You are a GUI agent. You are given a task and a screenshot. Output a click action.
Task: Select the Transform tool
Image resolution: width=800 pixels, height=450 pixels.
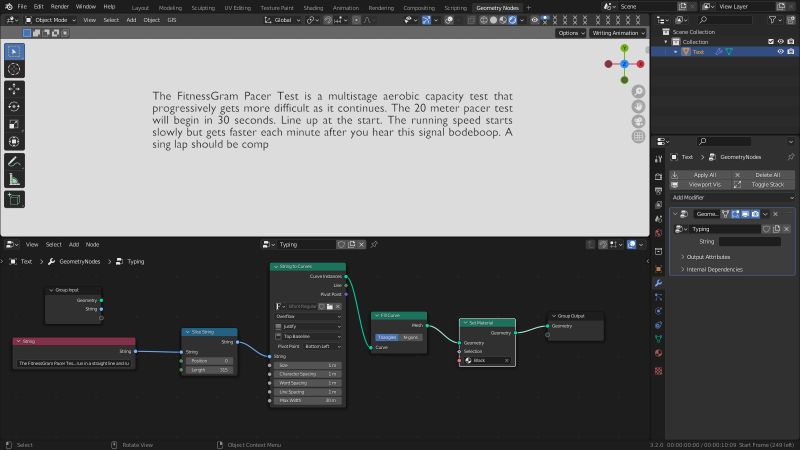tap(14, 141)
